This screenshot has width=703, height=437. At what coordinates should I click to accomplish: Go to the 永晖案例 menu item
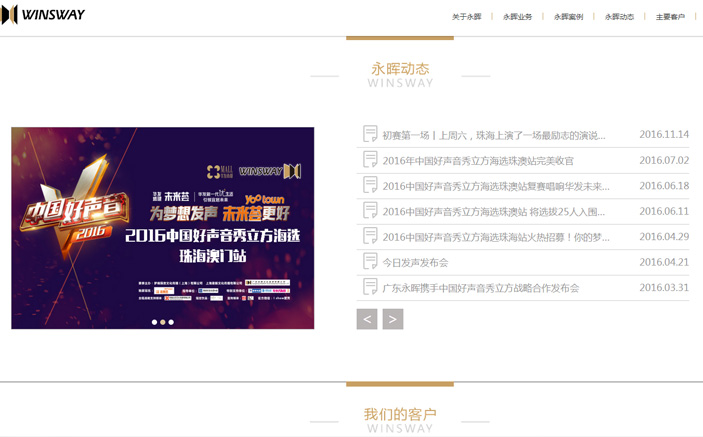[x=568, y=17]
